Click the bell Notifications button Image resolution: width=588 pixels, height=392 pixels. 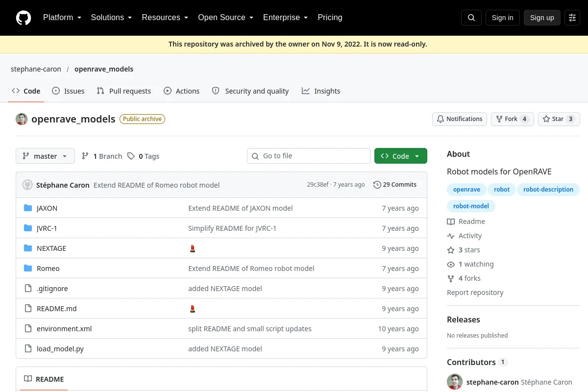coord(460,119)
